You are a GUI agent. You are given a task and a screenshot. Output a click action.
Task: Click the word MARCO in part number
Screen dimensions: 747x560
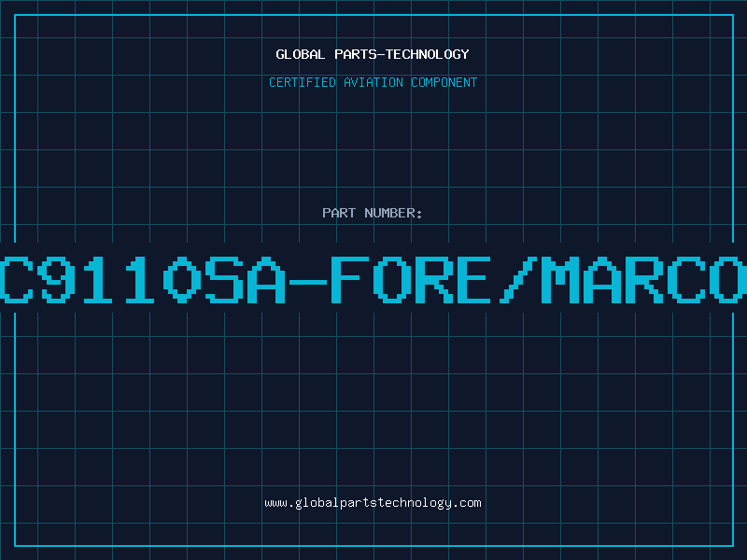pyautogui.click(x=644, y=279)
